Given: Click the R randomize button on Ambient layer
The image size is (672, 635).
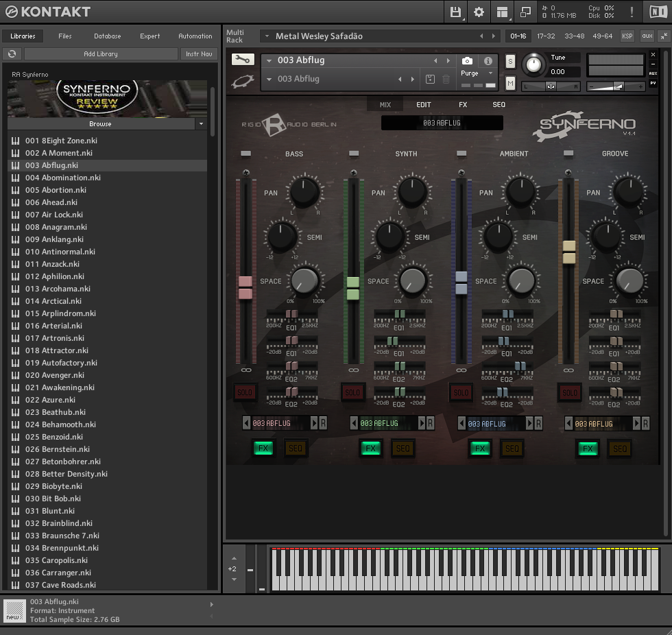Looking at the screenshot, I should (538, 423).
